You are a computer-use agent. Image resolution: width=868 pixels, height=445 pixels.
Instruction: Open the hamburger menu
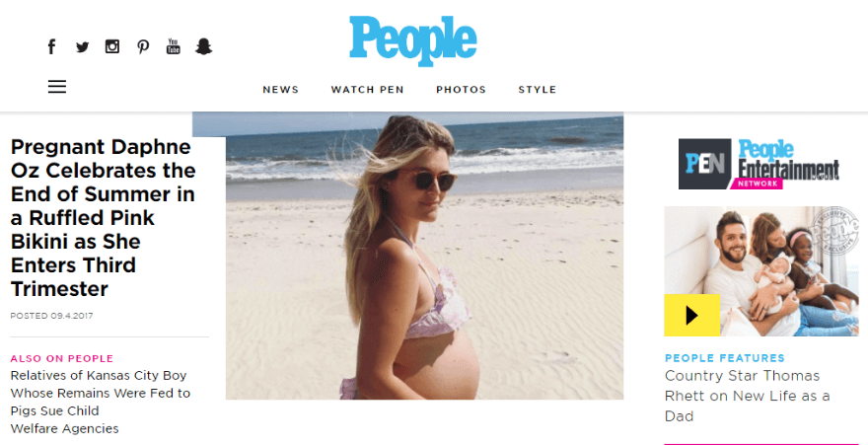(57, 87)
